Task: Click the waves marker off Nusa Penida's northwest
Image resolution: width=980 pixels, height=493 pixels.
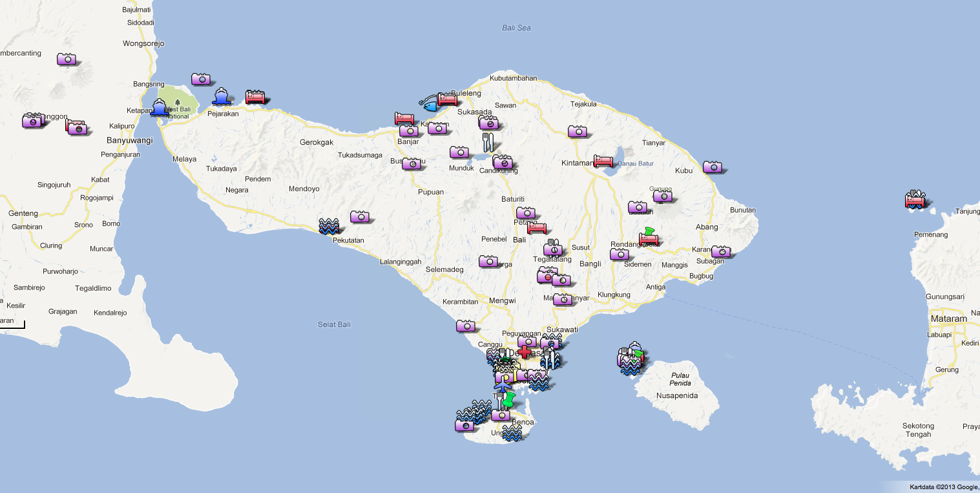Action: [x=630, y=368]
